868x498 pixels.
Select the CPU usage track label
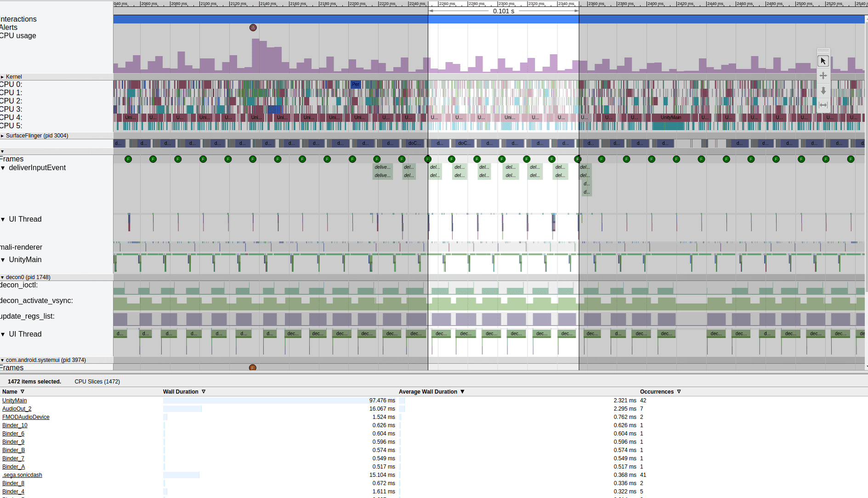[18, 36]
